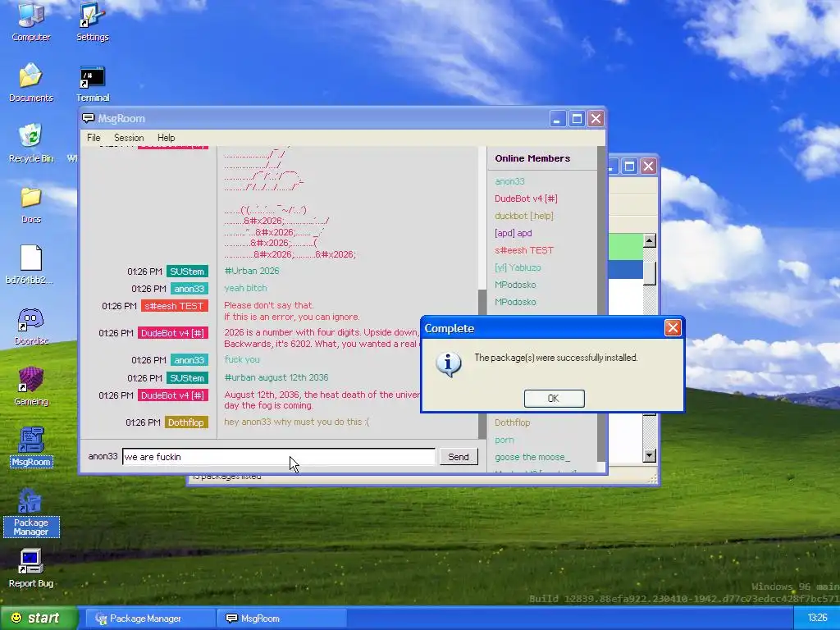Select duckbot [.help] member
The image size is (840, 630).
tap(524, 216)
